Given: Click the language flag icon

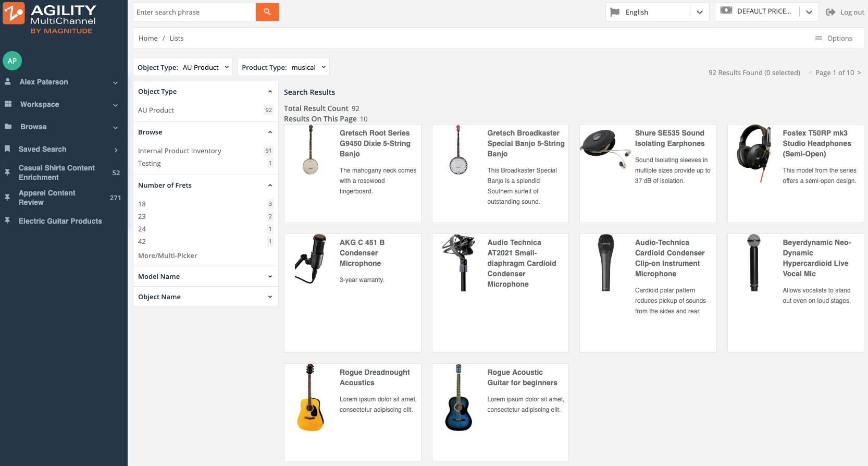Looking at the screenshot, I should pyautogui.click(x=615, y=12).
